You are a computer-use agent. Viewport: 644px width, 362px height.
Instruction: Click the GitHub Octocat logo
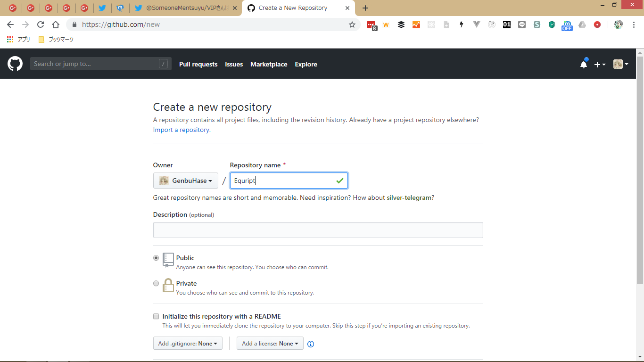click(15, 64)
